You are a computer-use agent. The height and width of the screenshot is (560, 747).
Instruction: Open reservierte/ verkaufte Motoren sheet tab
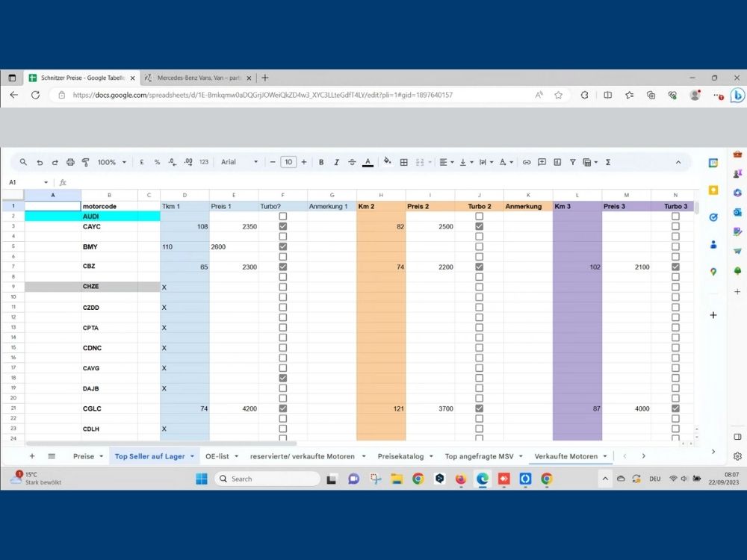(302, 456)
